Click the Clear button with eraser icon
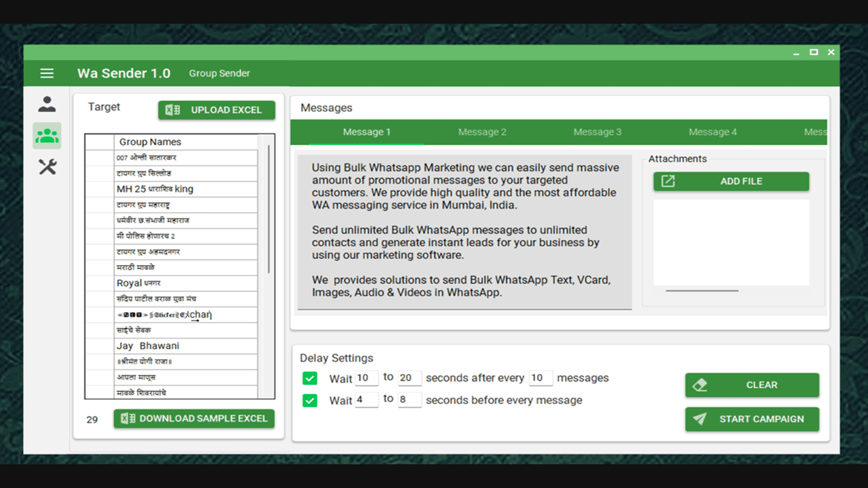The image size is (868, 488). click(x=752, y=385)
